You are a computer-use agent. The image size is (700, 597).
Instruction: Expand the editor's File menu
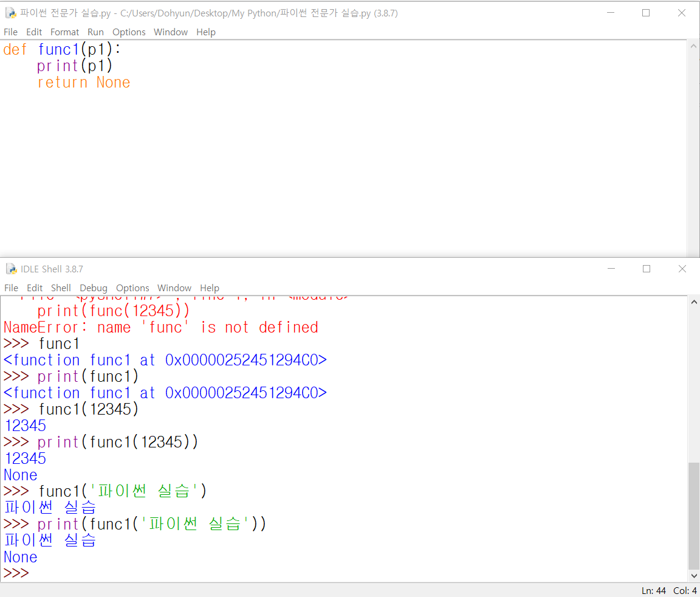tap(11, 32)
